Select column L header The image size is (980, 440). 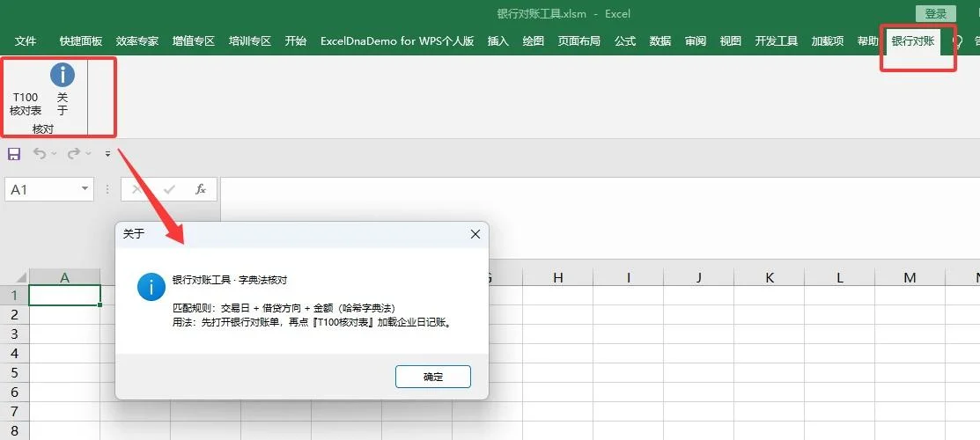839,277
